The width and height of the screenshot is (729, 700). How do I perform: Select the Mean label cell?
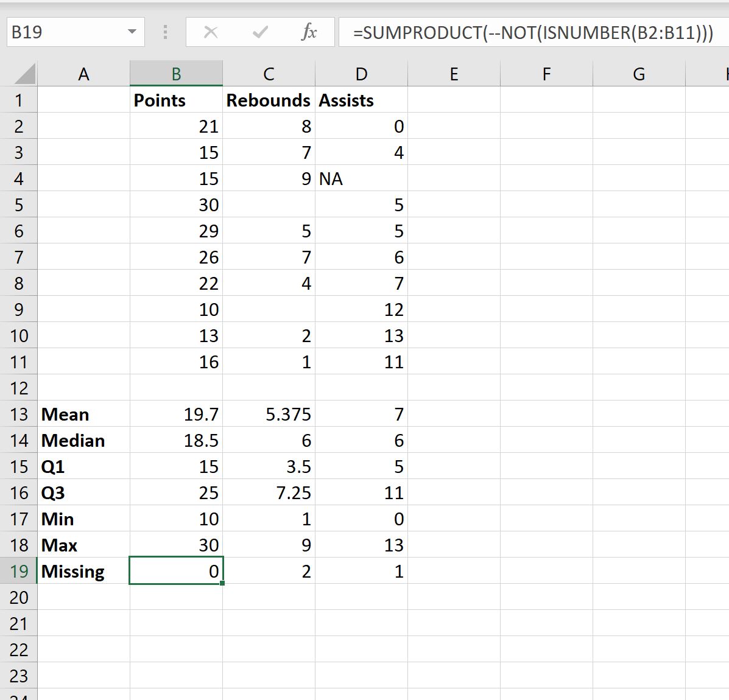[83, 415]
